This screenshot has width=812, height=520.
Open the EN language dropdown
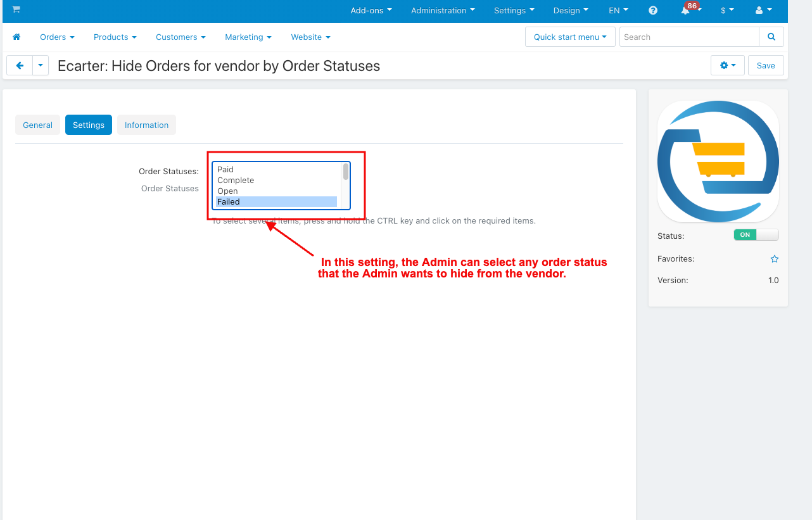click(x=618, y=10)
